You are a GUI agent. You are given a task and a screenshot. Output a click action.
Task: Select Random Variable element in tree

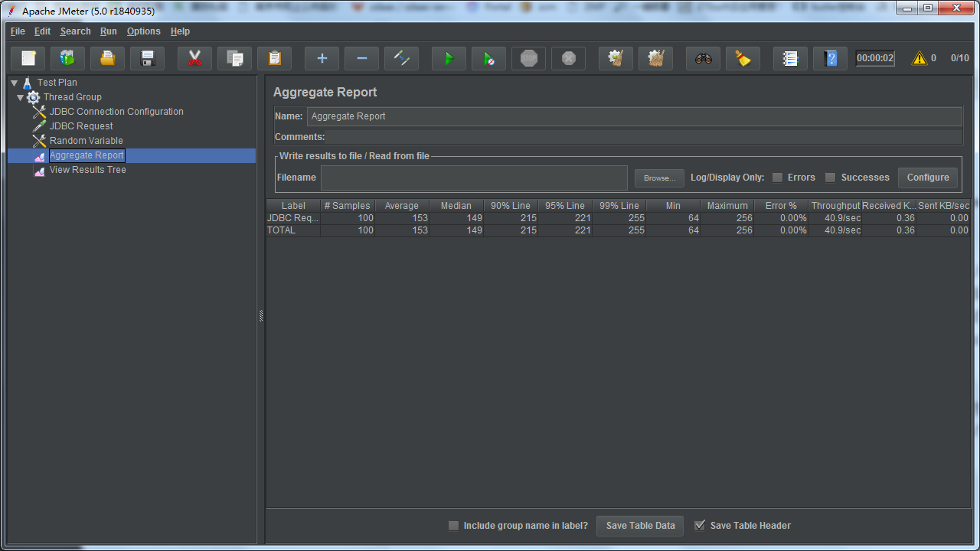click(x=87, y=141)
